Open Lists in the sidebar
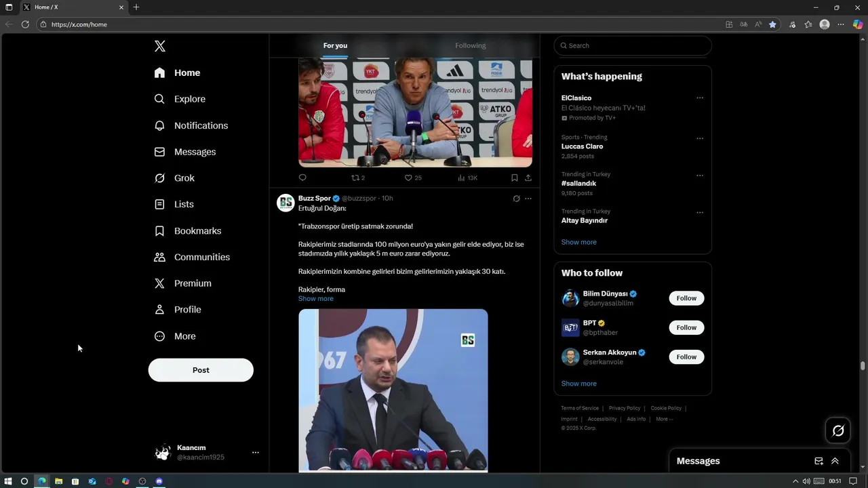The width and height of the screenshot is (868, 488). point(174,204)
